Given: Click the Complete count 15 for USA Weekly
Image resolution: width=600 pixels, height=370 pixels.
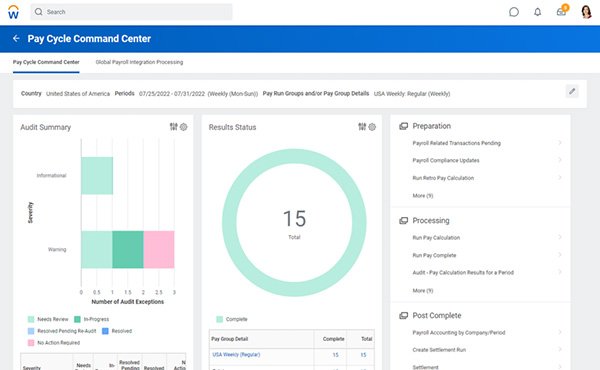Looking at the screenshot, I should (336, 355).
